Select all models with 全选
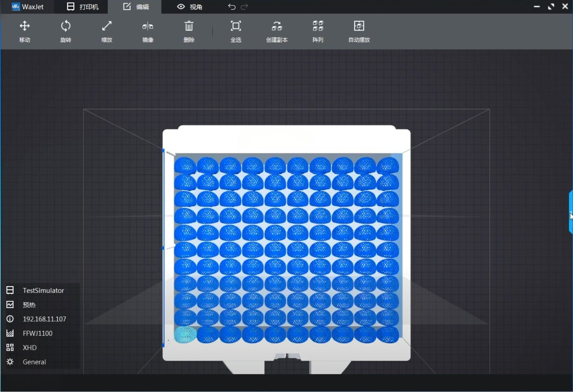The image size is (573, 392). 236,31
